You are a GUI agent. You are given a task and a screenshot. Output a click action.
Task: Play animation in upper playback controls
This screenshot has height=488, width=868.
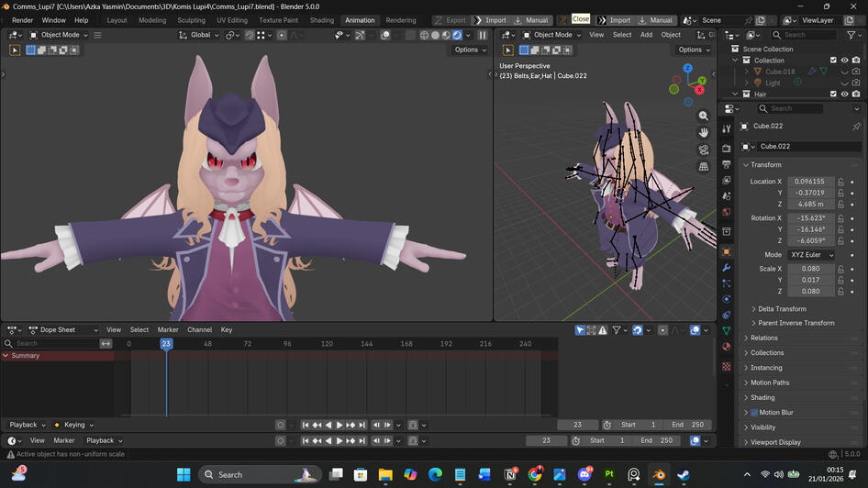[339, 425]
